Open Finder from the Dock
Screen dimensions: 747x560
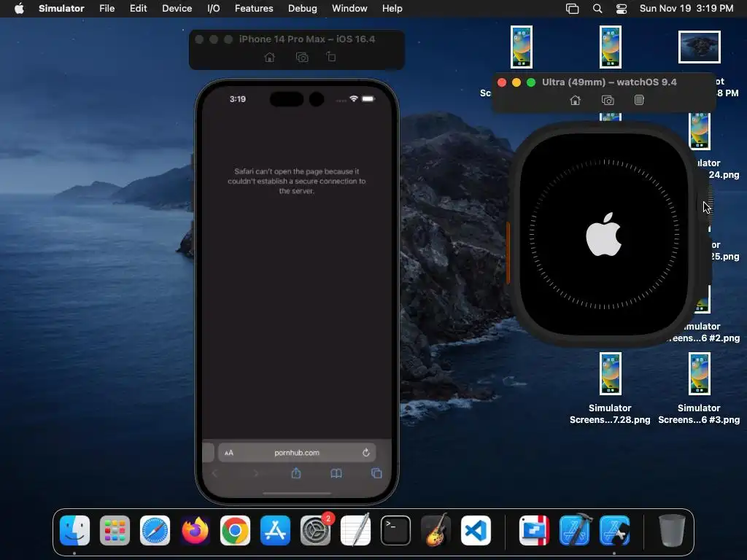tap(75, 530)
